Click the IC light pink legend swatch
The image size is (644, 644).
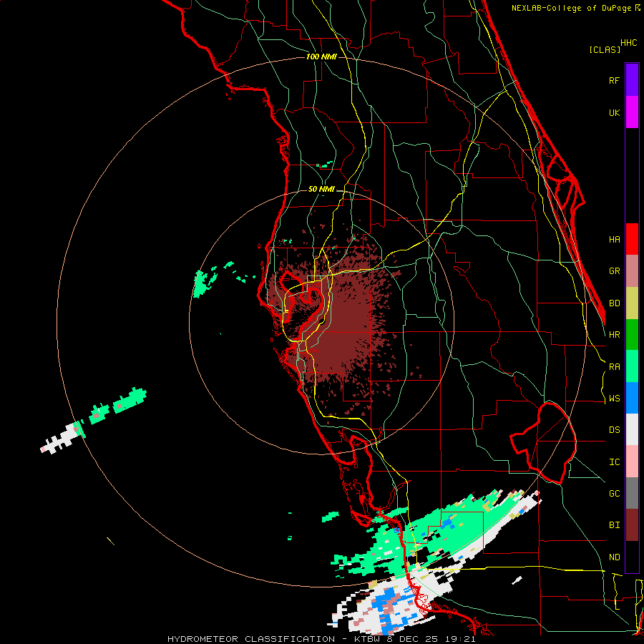tap(632, 462)
